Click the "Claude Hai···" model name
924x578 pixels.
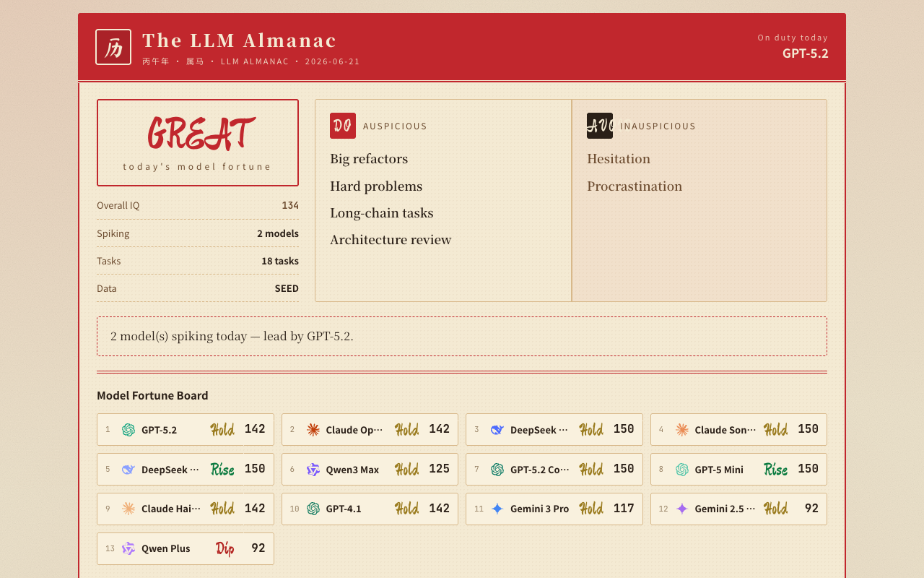tap(171, 509)
